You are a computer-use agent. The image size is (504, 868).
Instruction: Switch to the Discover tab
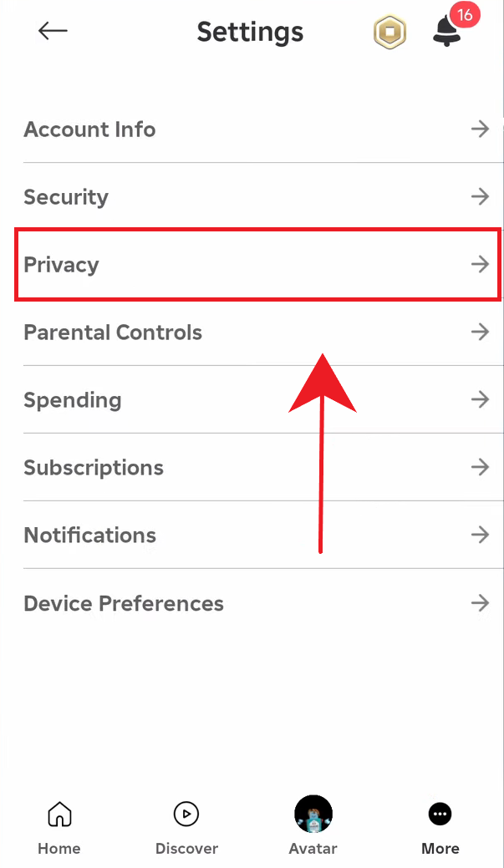point(186,827)
